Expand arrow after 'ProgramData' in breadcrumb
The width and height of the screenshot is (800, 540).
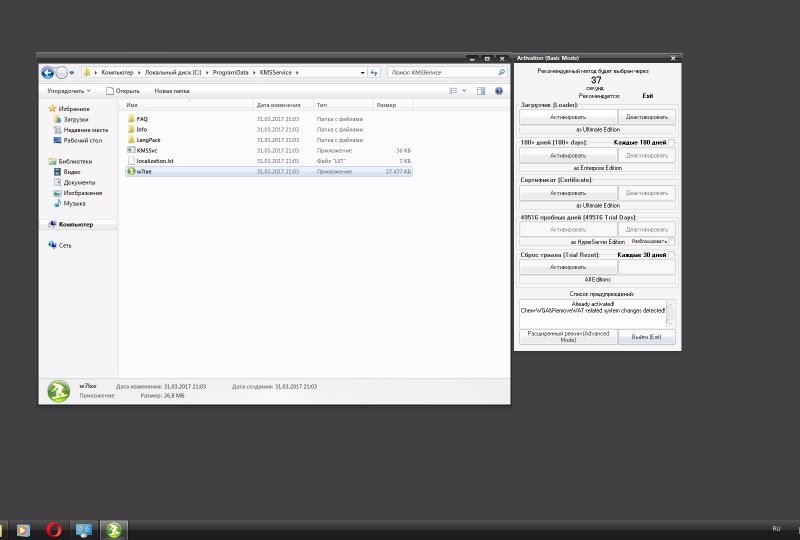(254, 72)
